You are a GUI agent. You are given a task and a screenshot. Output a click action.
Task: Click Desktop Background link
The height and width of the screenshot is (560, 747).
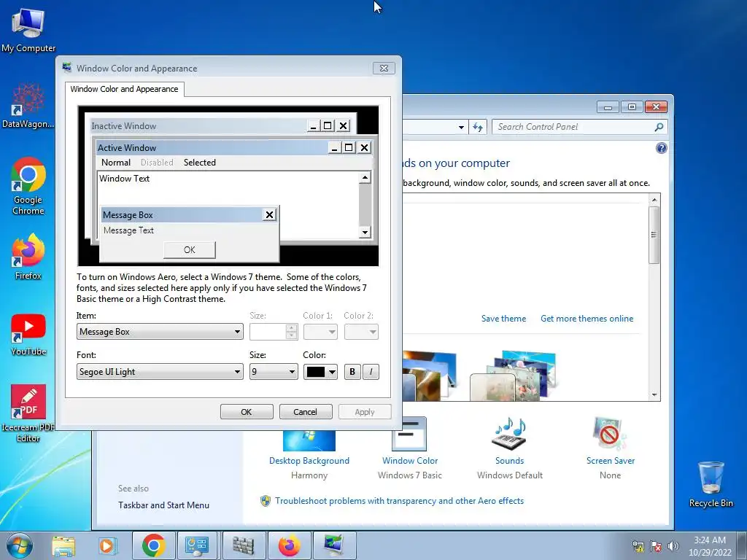tap(309, 461)
